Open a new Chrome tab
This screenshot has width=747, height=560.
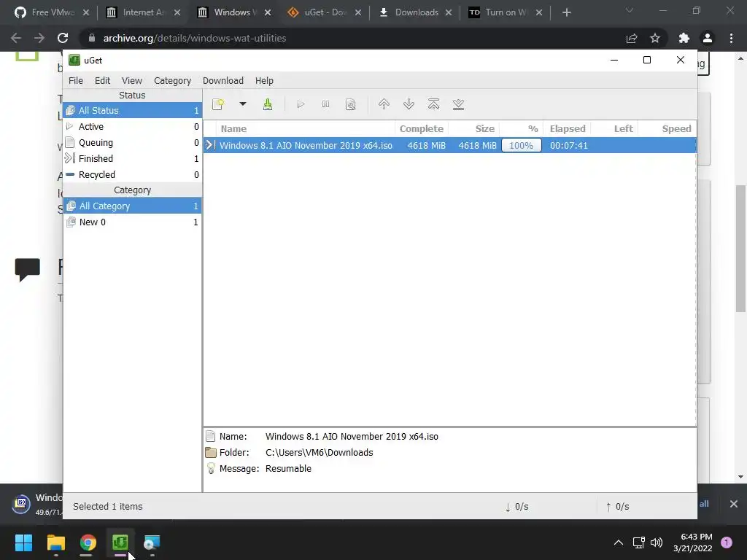click(566, 12)
